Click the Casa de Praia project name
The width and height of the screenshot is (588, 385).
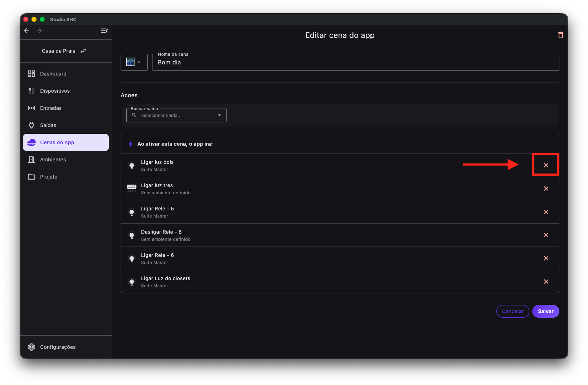(x=59, y=51)
